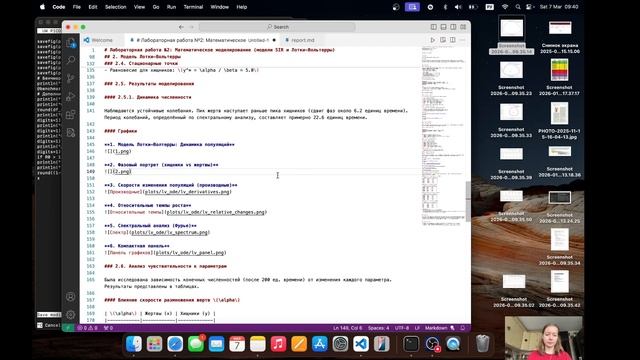Screen dimensions: 640x360
Task: Click the Wi-Fi icon in menu bar
Action: (x=505, y=7)
